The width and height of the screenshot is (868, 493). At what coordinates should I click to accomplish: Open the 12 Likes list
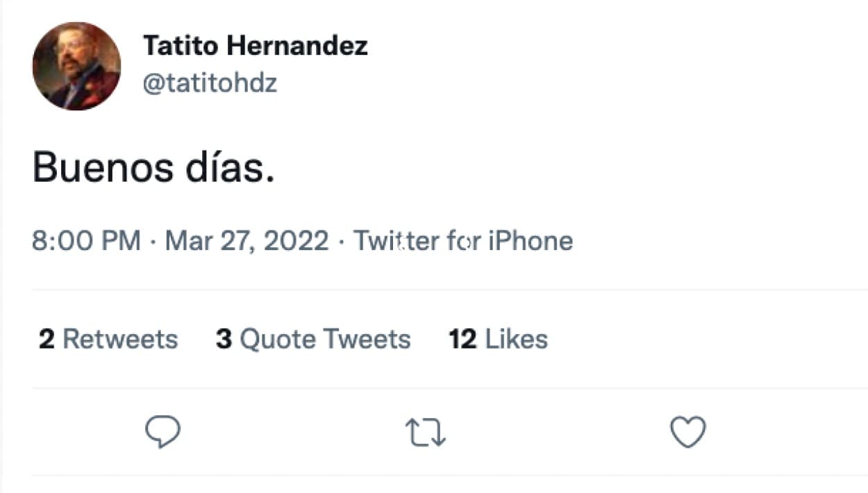[498, 339]
